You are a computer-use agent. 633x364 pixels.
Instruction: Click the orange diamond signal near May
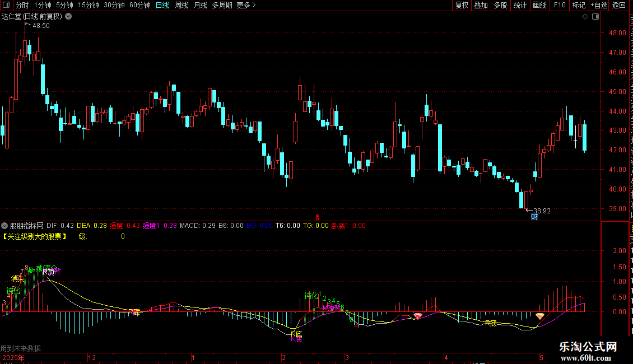540,316
